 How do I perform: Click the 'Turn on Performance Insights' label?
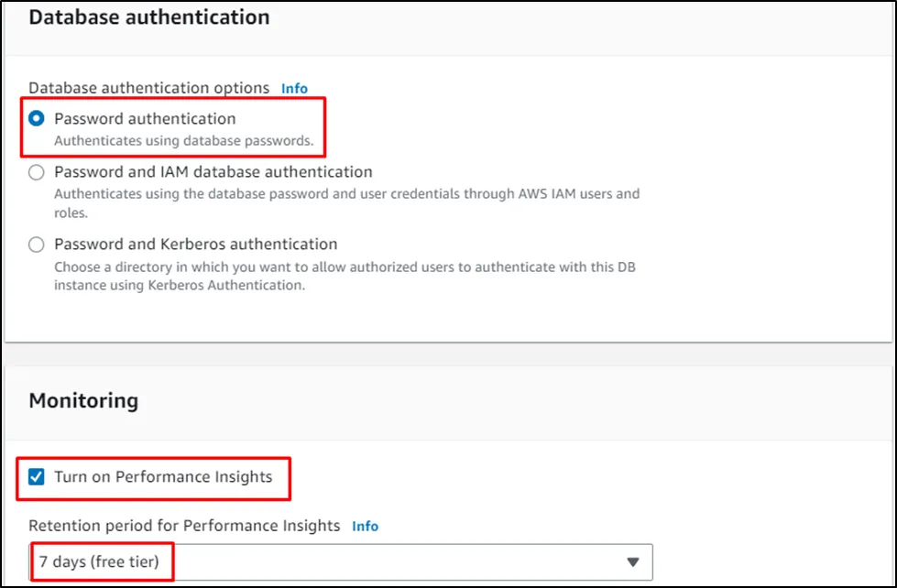(x=163, y=477)
